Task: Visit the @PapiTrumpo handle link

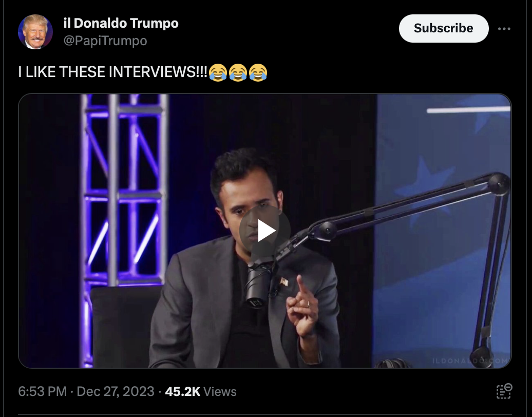Action: [105, 41]
